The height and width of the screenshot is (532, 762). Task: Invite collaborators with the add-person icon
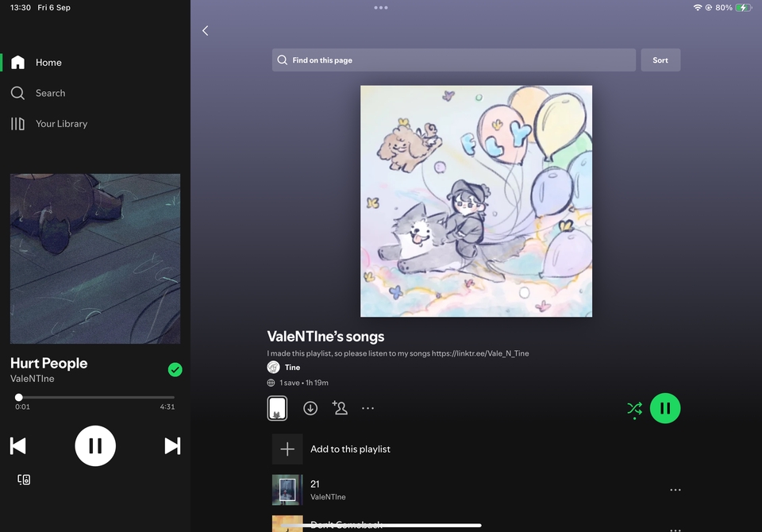[339, 407]
